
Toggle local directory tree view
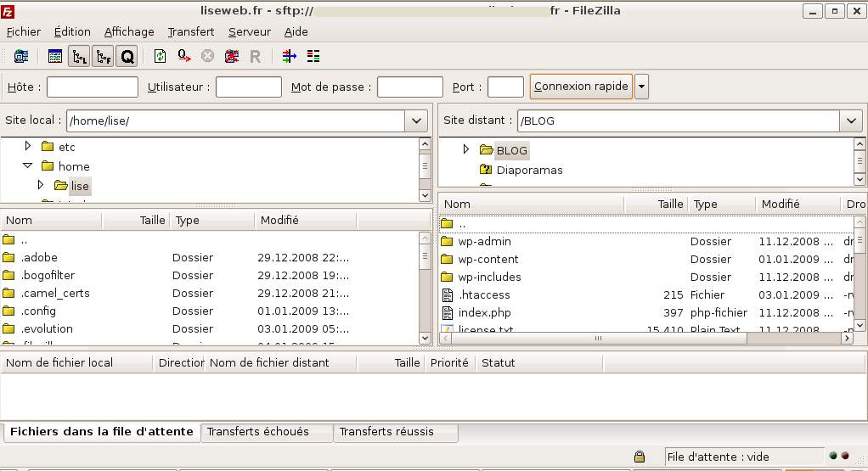(x=79, y=56)
